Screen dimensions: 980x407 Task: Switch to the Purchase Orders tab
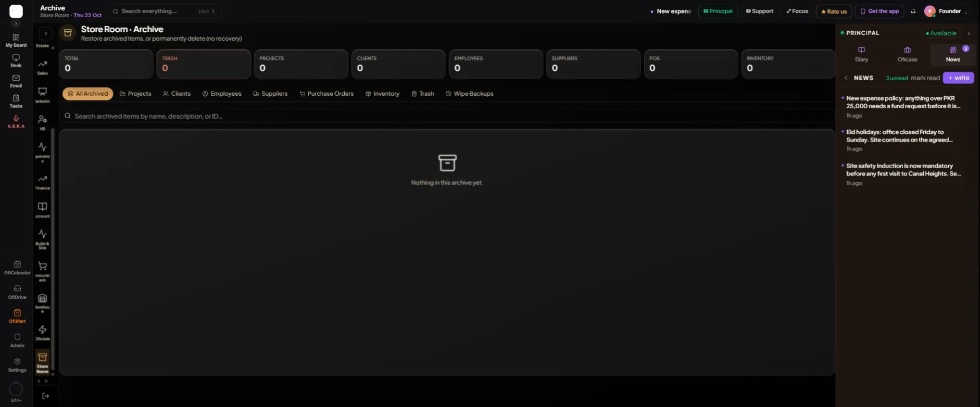tap(326, 94)
